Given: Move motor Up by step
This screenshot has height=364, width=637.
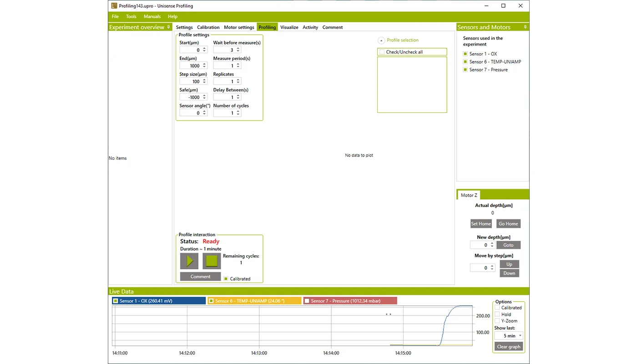Looking at the screenshot, I should (509, 264).
